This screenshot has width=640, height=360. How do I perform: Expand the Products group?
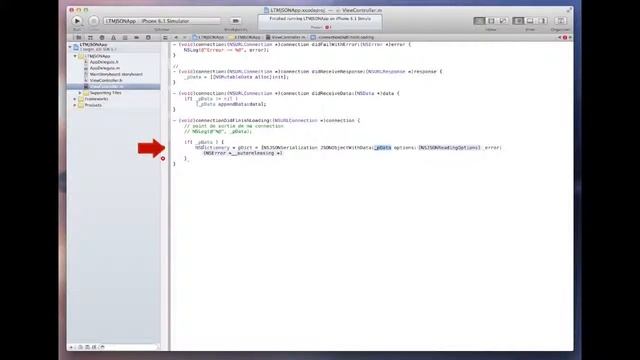pyautogui.click(x=76, y=105)
